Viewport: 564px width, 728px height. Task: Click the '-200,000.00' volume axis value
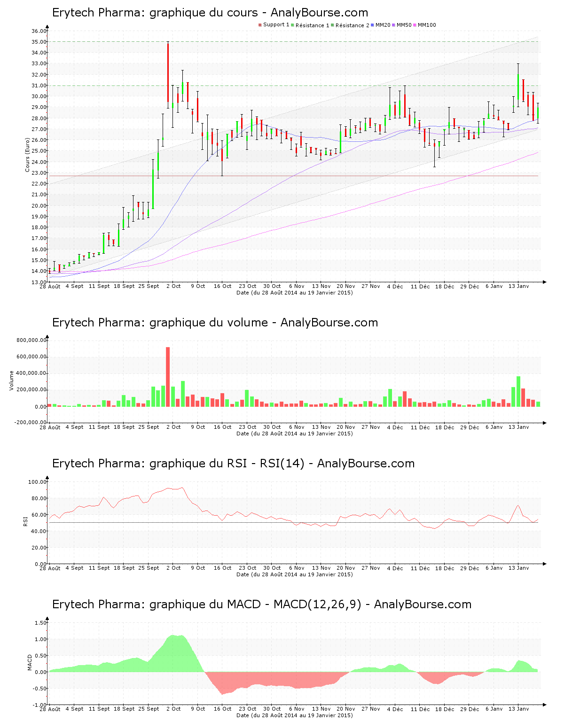pos(30,422)
